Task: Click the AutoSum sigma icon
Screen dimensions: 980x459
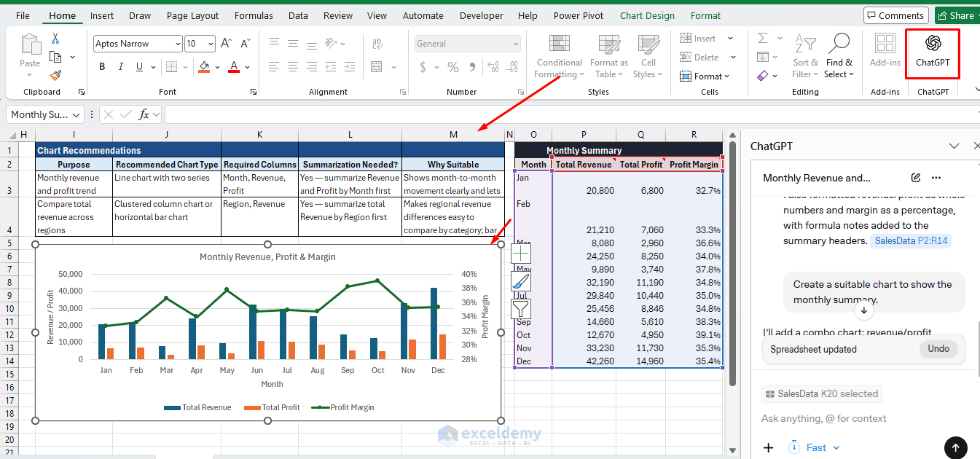Action: (763, 38)
